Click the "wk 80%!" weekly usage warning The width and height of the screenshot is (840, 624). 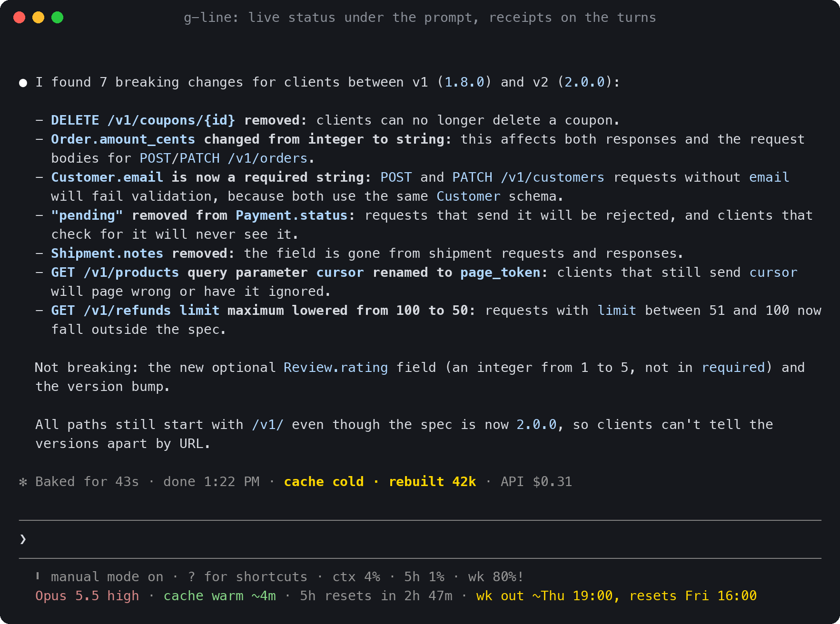point(496,577)
